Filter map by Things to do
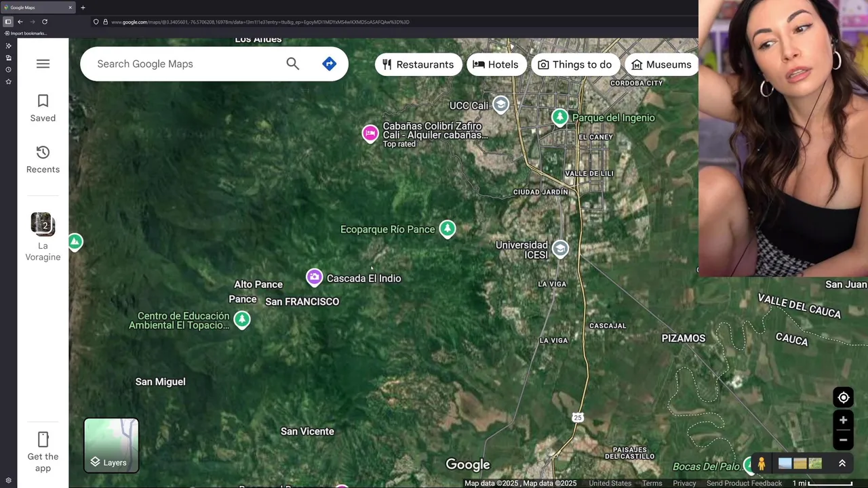The height and width of the screenshot is (488, 868). pyautogui.click(x=575, y=64)
